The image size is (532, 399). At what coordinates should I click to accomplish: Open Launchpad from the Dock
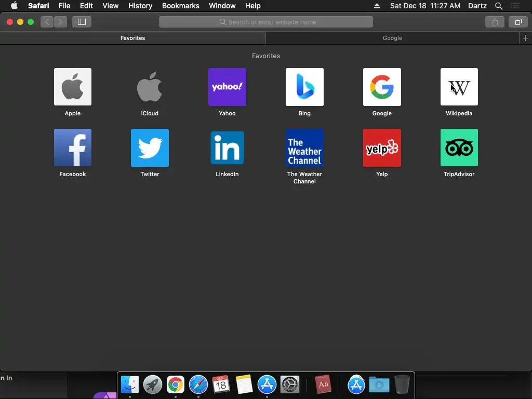[x=153, y=384]
